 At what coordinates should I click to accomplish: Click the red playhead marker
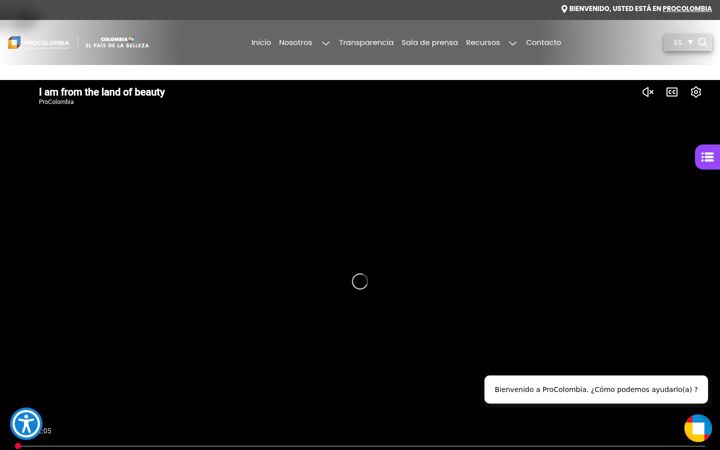pyautogui.click(x=18, y=446)
